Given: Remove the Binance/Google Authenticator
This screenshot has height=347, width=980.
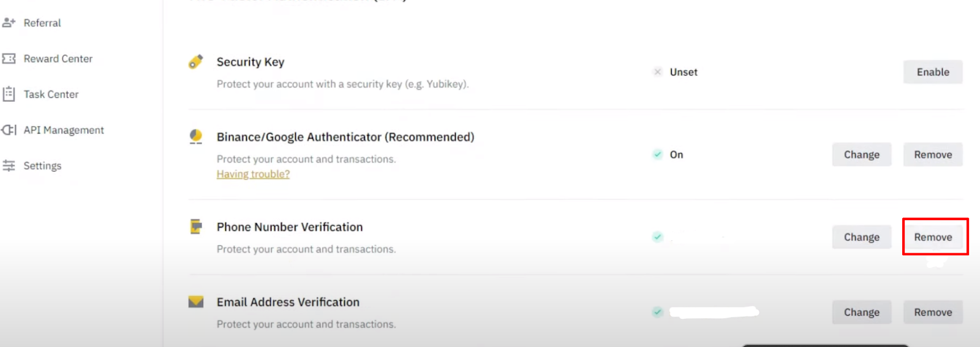Looking at the screenshot, I should (933, 154).
